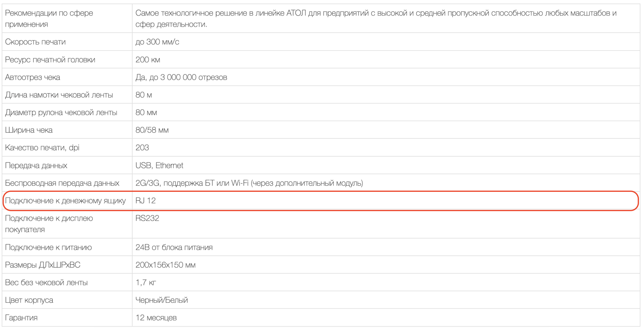
Task: Select the '12 месяцев' warranty value
Action: (x=156, y=318)
